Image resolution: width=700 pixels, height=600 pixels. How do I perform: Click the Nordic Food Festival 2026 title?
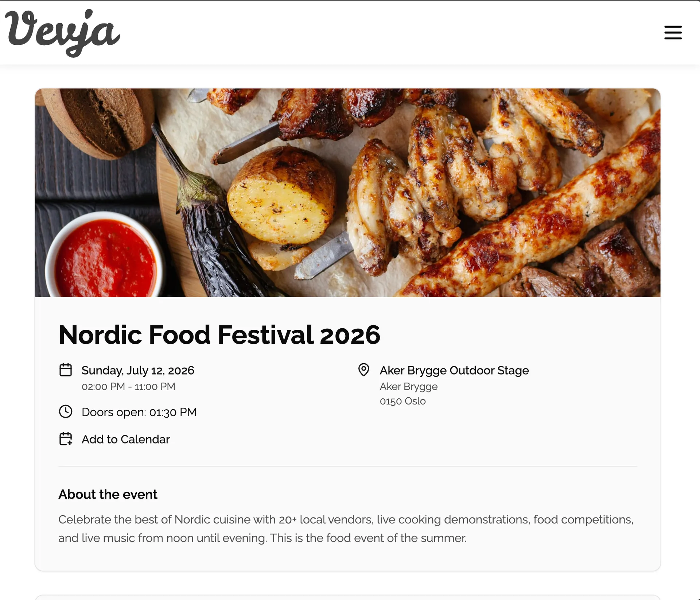(x=219, y=334)
